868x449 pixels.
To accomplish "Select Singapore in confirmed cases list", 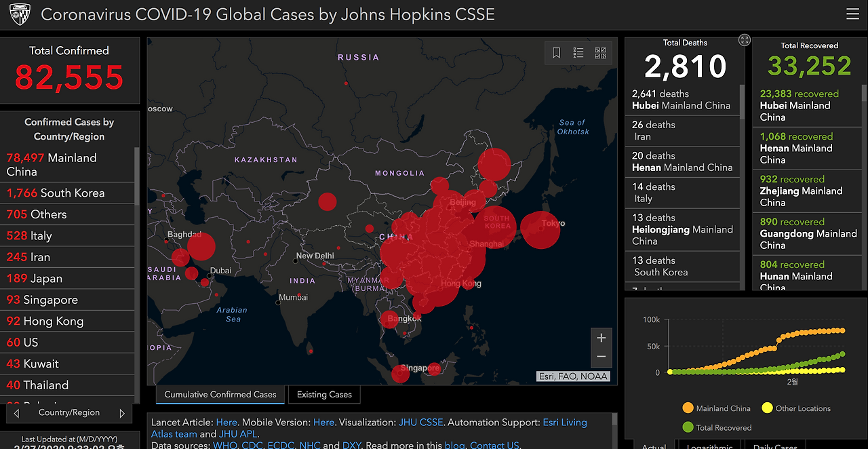I will point(68,300).
